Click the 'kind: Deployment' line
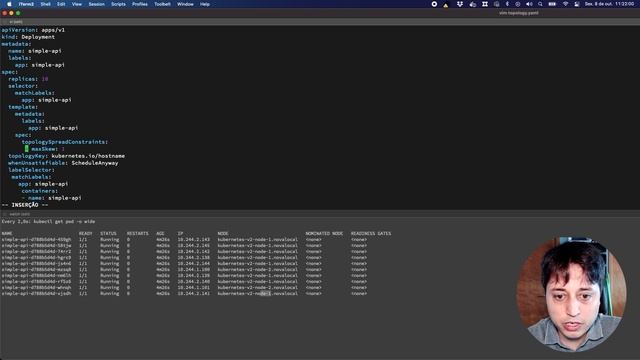 tap(28, 37)
